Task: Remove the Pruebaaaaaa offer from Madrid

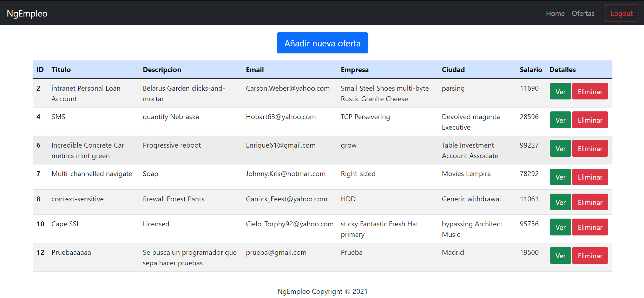Action: [590, 255]
